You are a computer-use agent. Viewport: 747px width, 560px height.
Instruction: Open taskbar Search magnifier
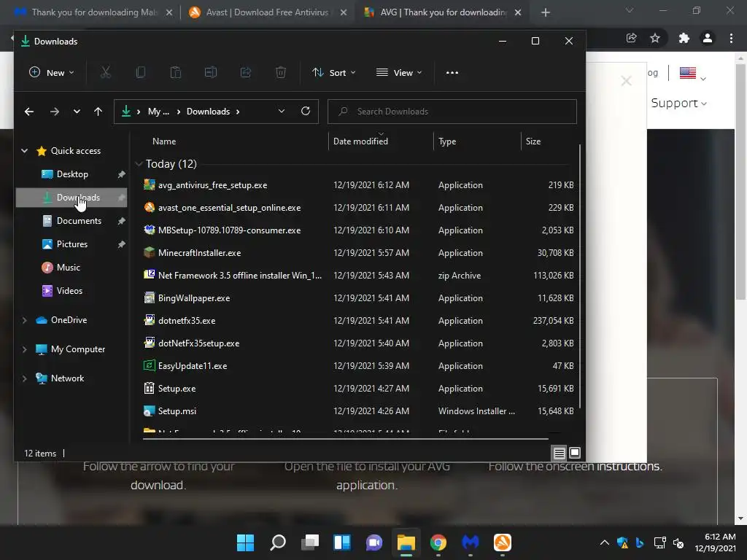pyautogui.click(x=278, y=542)
